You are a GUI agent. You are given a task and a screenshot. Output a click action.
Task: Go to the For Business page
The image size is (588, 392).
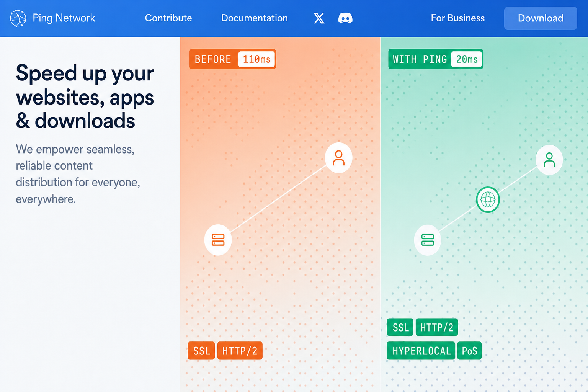click(x=458, y=18)
